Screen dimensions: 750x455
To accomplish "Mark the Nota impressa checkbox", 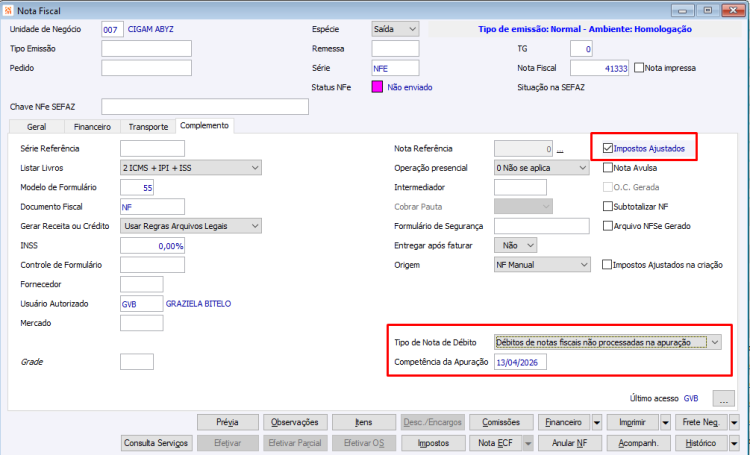I will [x=639, y=68].
